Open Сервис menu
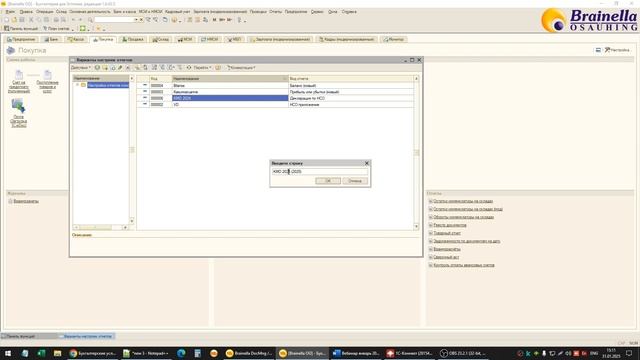The image size is (640, 360). 317,12
